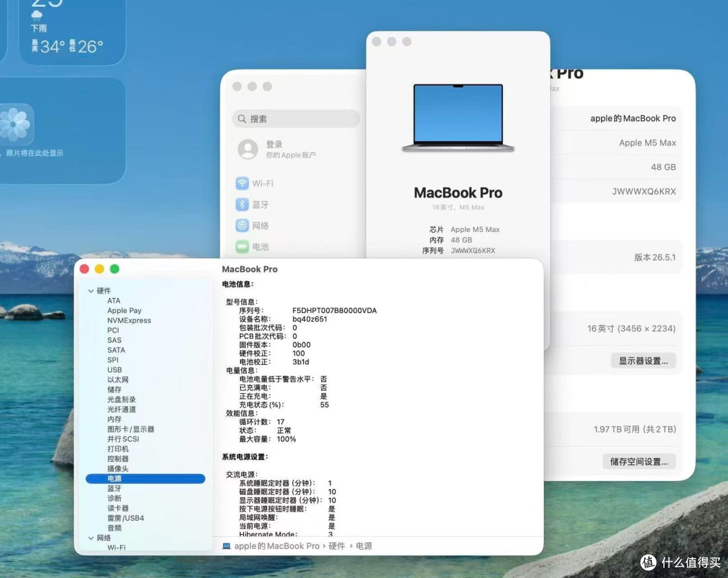728x578 pixels.
Task: Select 以太网 in the hardware list
Action: coord(118,380)
